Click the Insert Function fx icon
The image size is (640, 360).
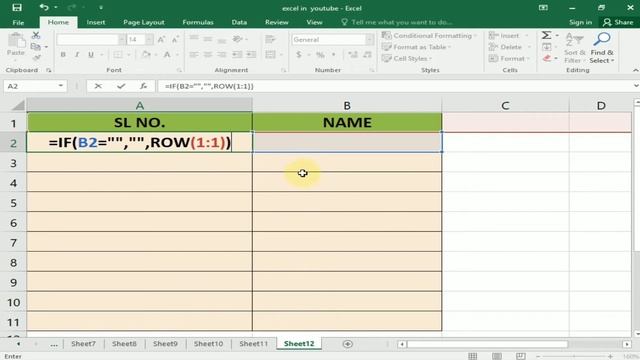[143, 86]
